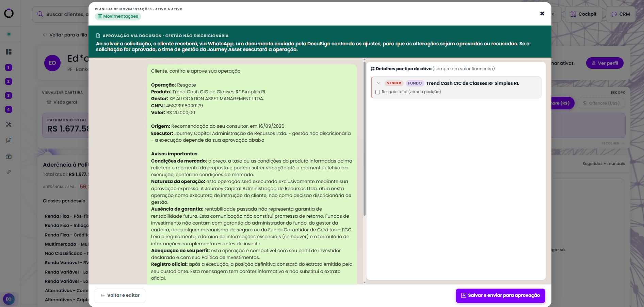Click Voltar para a fila link
Viewport: 644px width, 307px height.
click(x=65, y=35)
